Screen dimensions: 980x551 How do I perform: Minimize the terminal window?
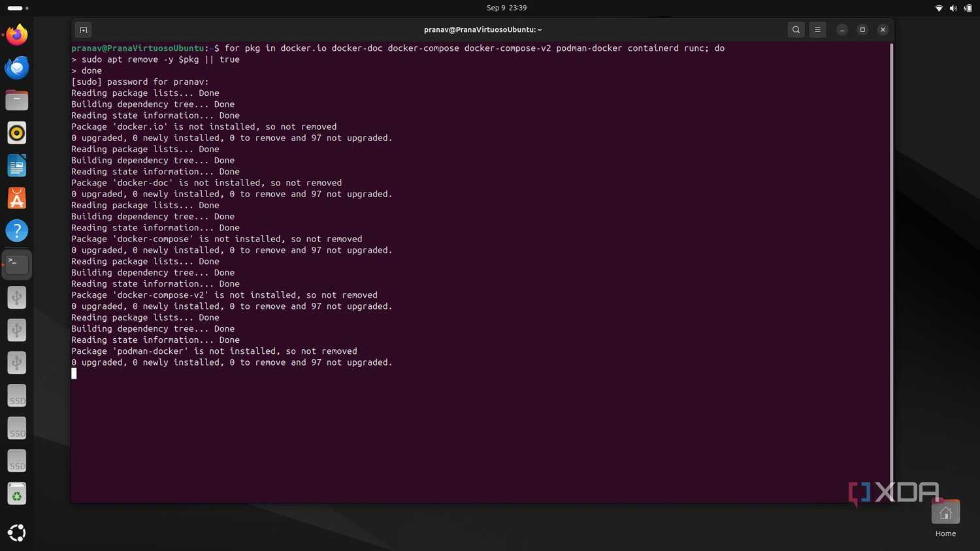coord(842,29)
